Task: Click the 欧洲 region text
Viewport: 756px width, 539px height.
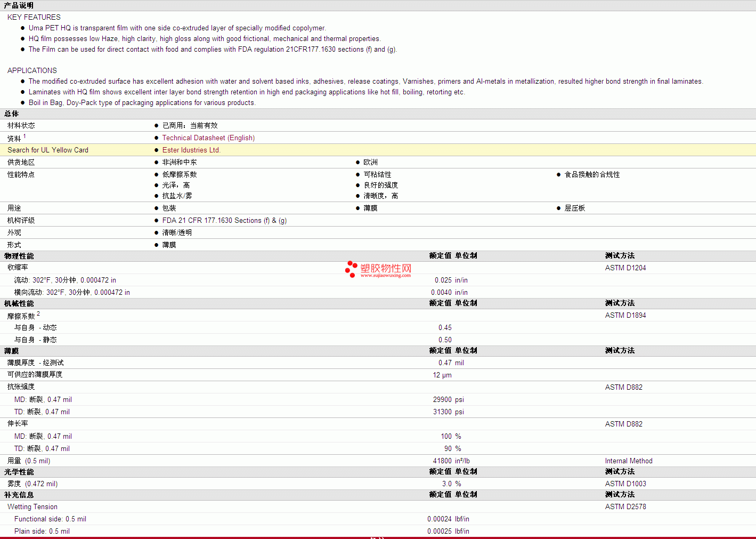Action: coord(370,162)
